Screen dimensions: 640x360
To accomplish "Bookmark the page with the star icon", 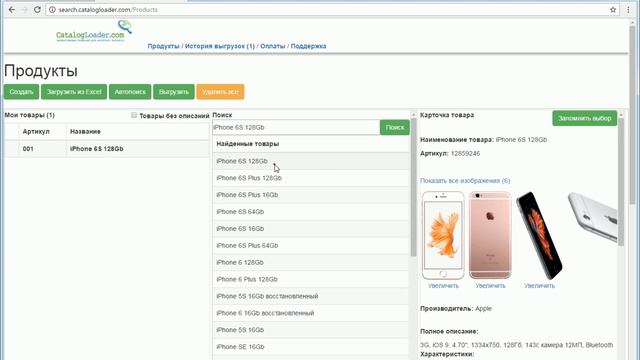I will tap(613, 9).
